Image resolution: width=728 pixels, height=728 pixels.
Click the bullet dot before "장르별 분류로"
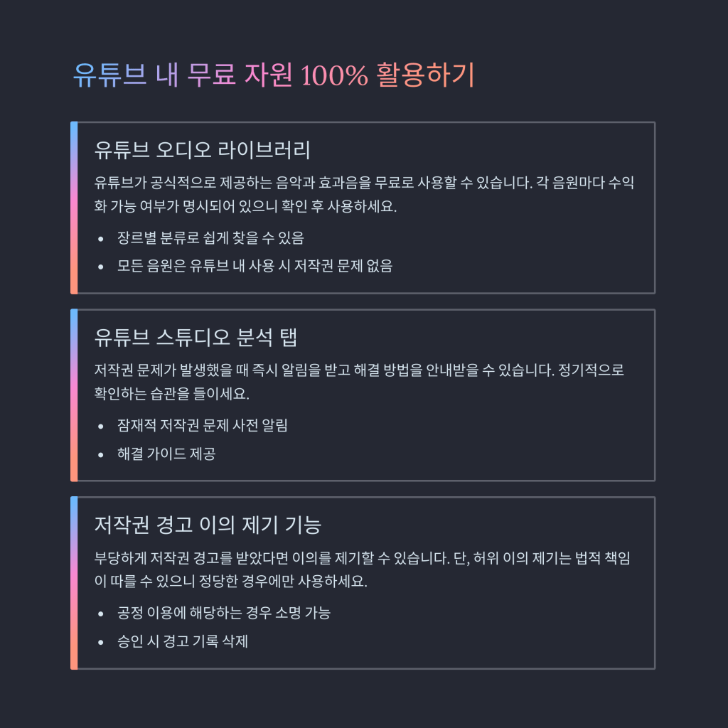(102, 238)
